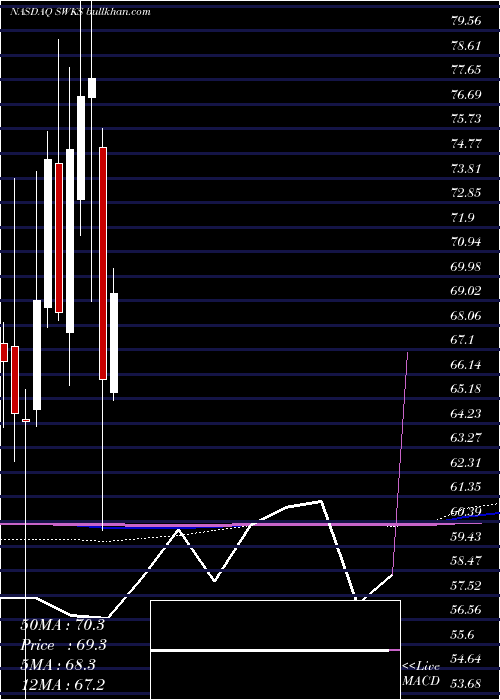This screenshot has height=700, width=500.
Task: Click the 62.31 price axis value
Action: point(466,462)
